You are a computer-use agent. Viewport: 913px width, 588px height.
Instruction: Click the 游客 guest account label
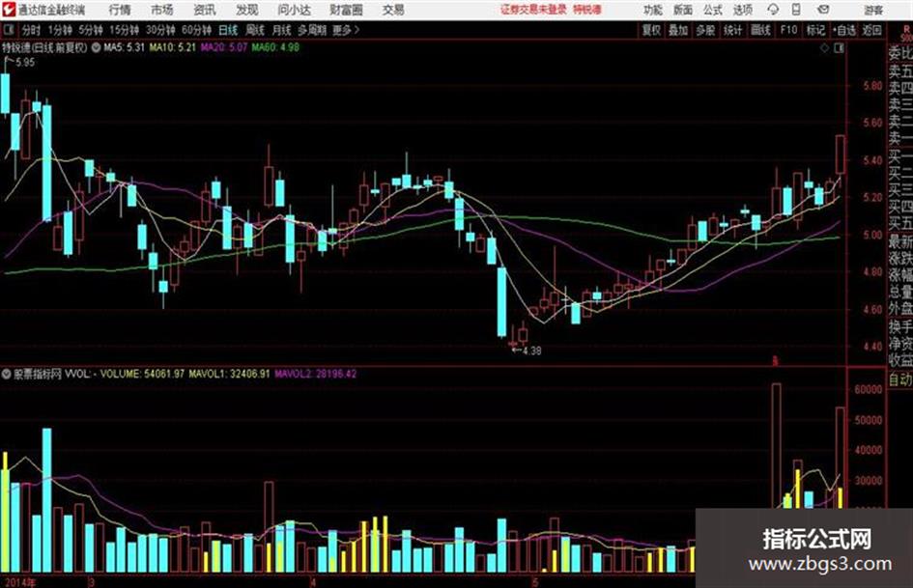click(x=873, y=10)
